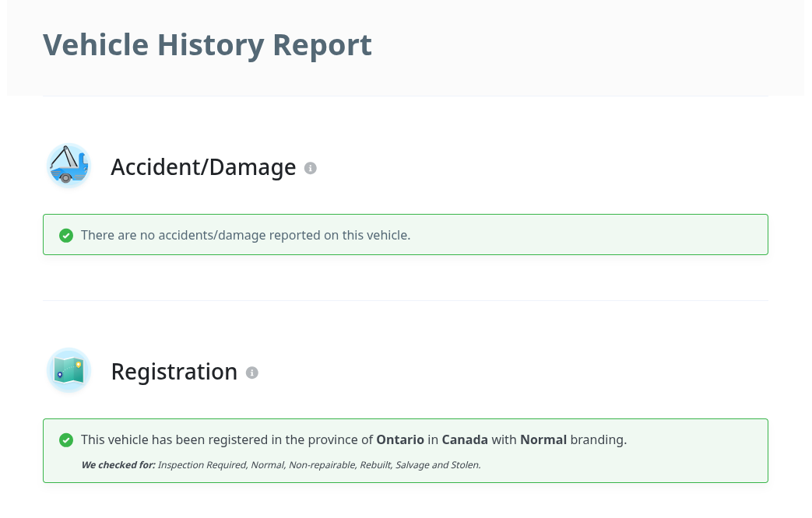Click the bold Ontario province text
This screenshot has height=518, width=812.
400,439
